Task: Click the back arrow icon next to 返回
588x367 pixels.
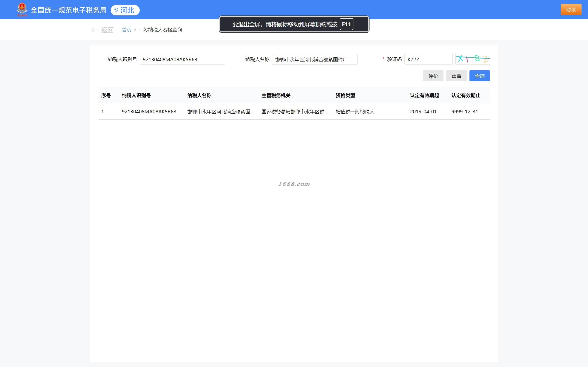Action: [x=94, y=30]
